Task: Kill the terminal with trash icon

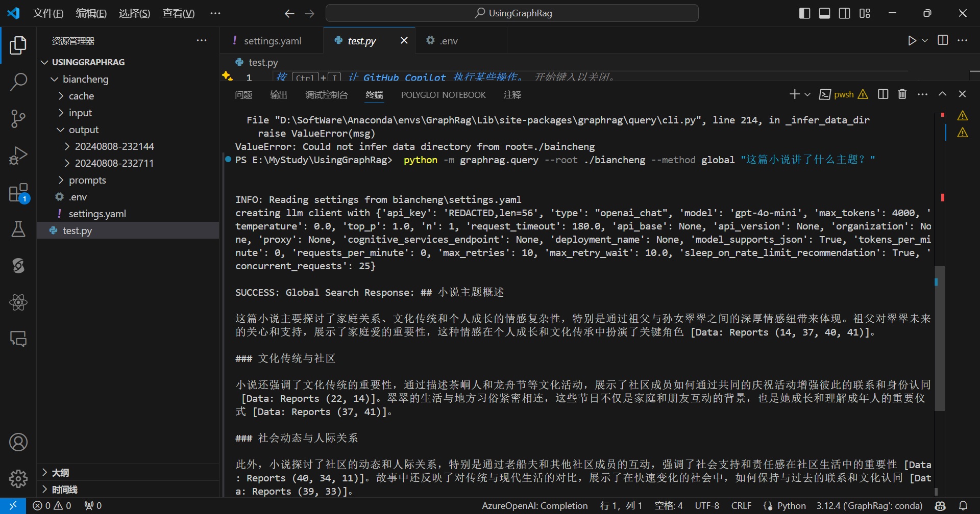Action: pos(902,94)
